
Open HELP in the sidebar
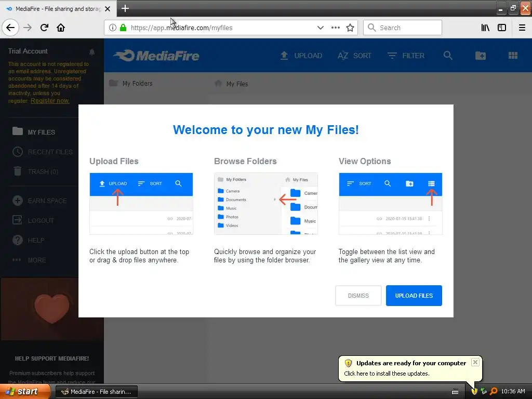pos(28,240)
